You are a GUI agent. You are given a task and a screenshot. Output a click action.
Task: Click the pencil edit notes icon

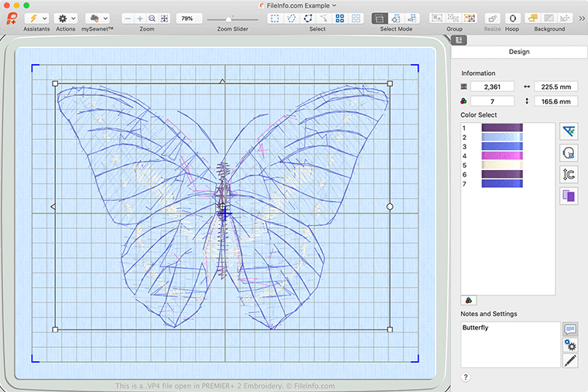click(570, 360)
